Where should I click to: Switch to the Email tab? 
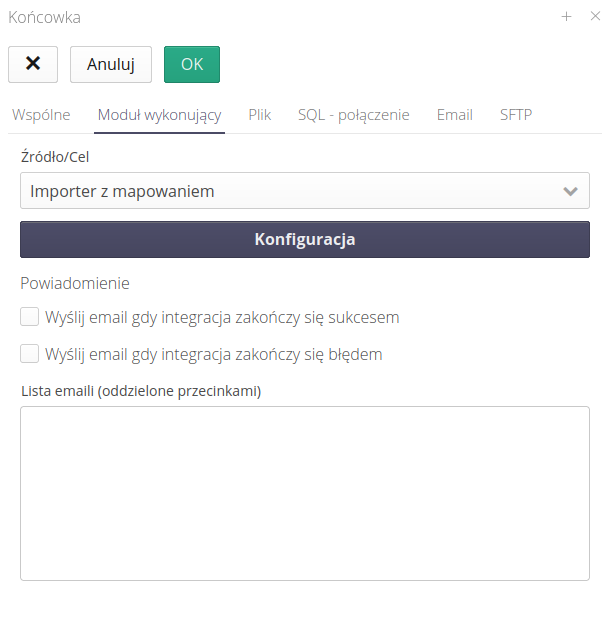(455, 115)
